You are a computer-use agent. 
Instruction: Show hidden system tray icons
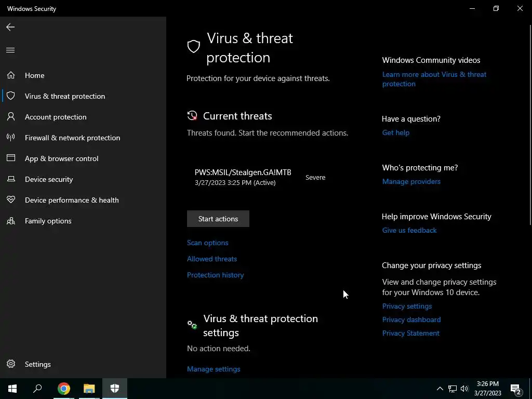[440, 389]
